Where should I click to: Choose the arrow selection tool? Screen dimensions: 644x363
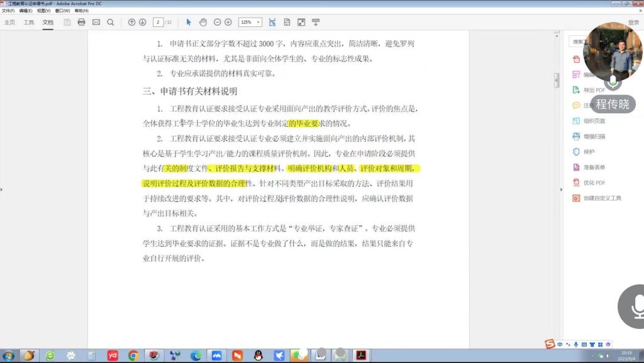pyautogui.click(x=189, y=22)
